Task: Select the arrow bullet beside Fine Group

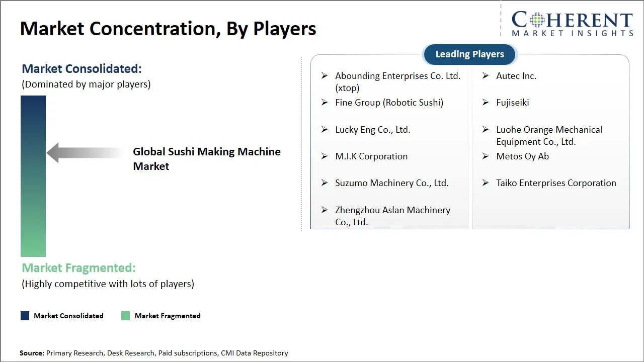Action: tap(325, 103)
